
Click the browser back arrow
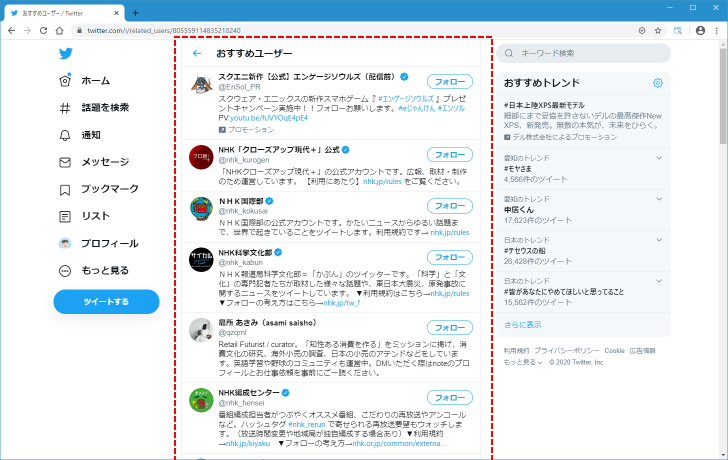point(12,31)
